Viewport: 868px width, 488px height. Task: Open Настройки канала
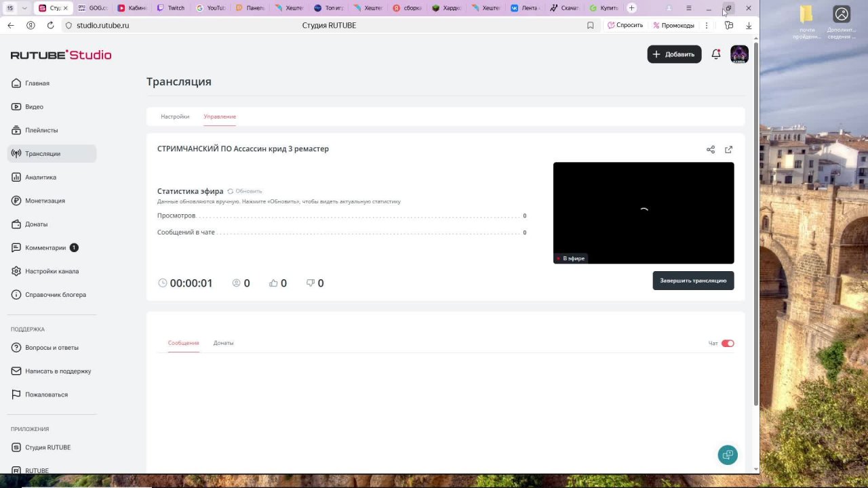(52, 271)
